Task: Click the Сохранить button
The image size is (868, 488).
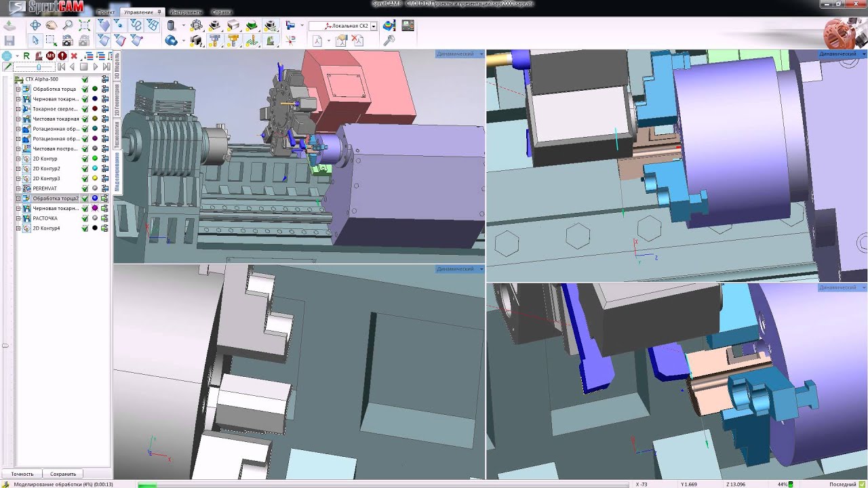Action: click(x=63, y=474)
